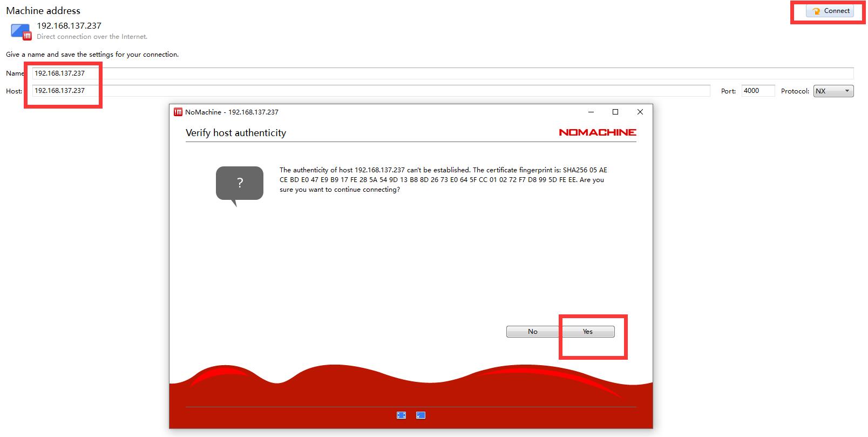The height and width of the screenshot is (437, 868).
Task: Edit the Host address field
Action: click(x=371, y=91)
